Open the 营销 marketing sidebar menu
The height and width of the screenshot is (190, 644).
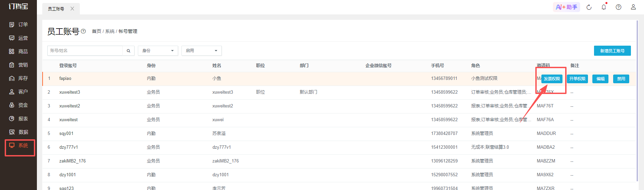tap(18, 65)
